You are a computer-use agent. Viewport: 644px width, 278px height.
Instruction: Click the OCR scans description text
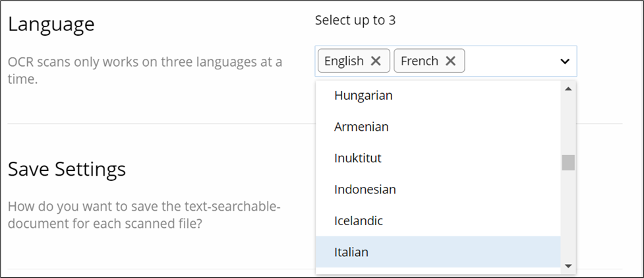[x=144, y=70]
